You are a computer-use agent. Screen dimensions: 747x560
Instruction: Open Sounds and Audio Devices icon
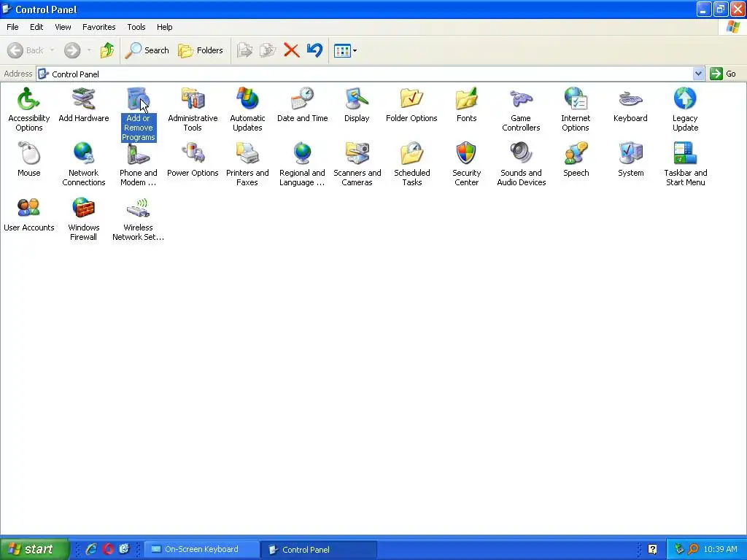tap(521, 164)
